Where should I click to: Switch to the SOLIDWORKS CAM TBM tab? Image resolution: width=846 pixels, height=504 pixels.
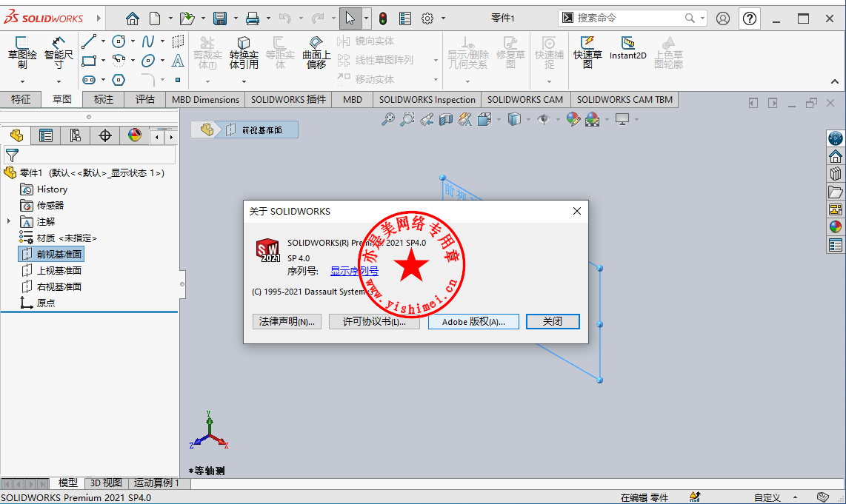click(624, 100)
